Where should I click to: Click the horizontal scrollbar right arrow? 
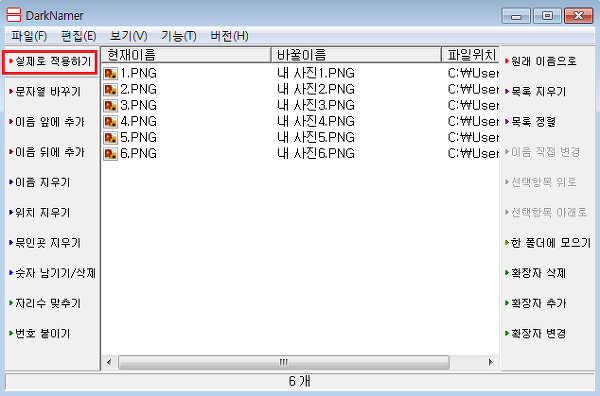click(x=491, y=362)
